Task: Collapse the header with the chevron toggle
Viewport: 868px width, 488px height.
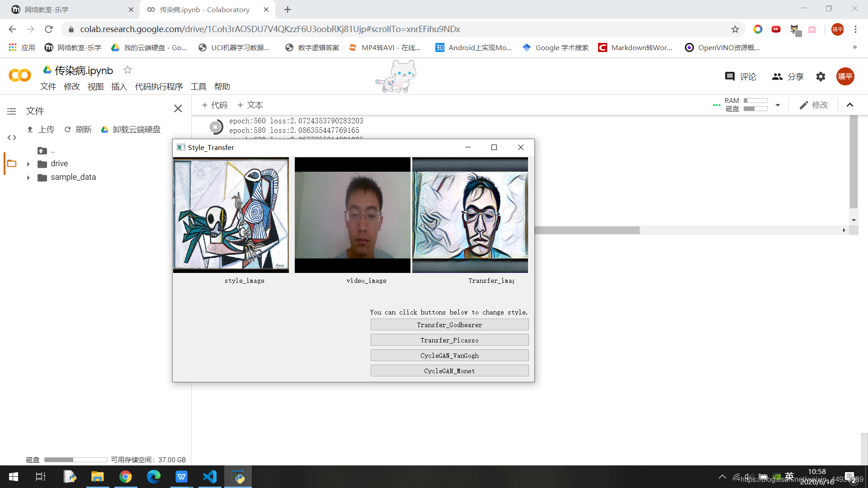Action: (849, 105)
